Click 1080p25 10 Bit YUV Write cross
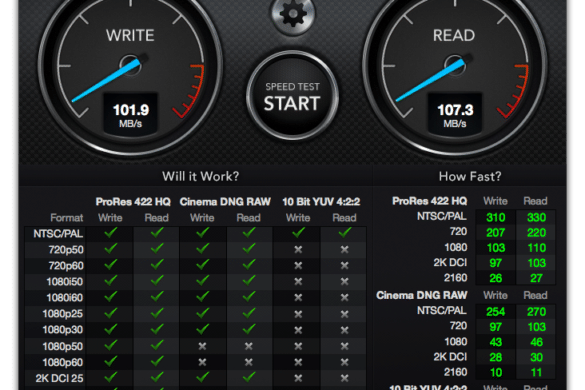This screenshot has height=390, width=585. pos(298,314)
